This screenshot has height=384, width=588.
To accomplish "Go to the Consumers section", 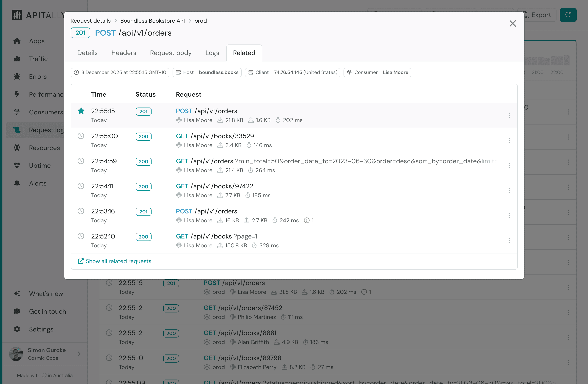I will coord(46,112).
